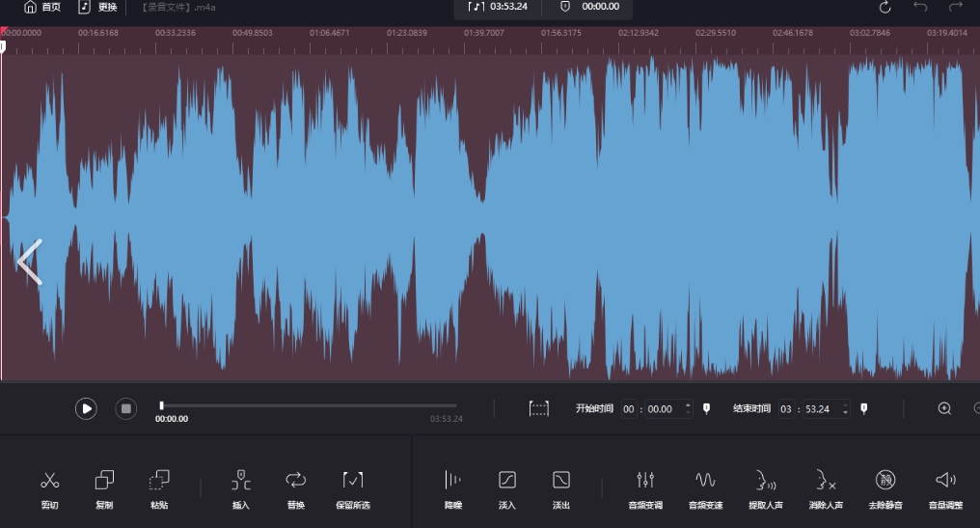
Task: Click the current time label 00:00.00 under slider
Action: (x=172, y=419)
